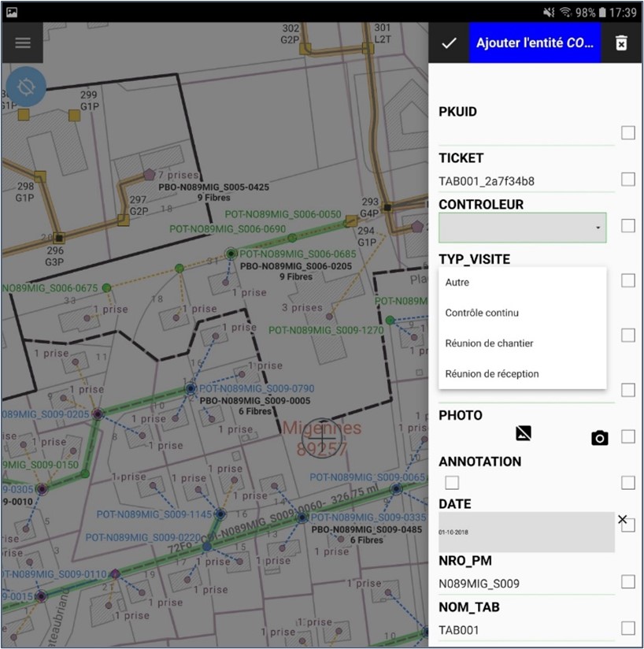This screenshot has height=649, width=644.
Task: Delete the entity with trash icon
Action: click(621, 43)
